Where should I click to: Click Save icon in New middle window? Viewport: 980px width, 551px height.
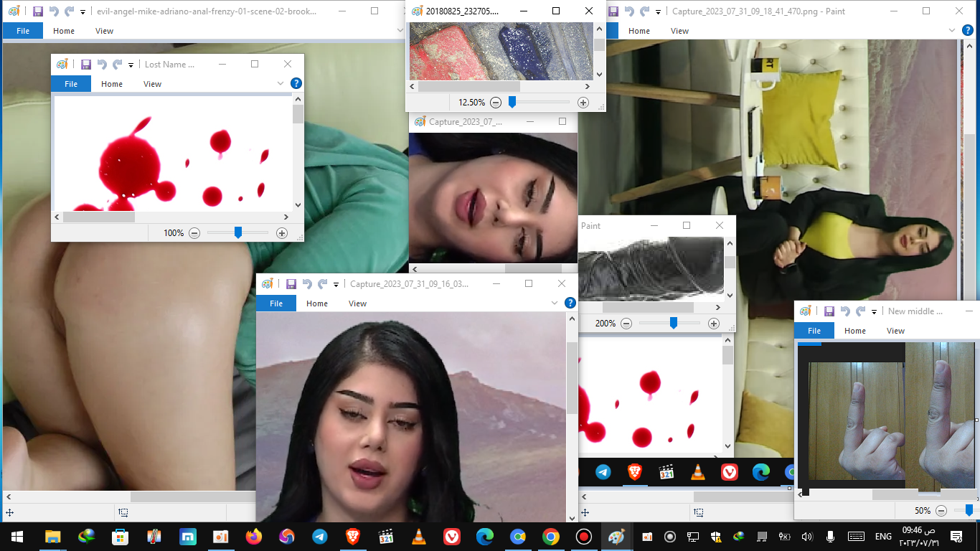click(x=829, y=311)
